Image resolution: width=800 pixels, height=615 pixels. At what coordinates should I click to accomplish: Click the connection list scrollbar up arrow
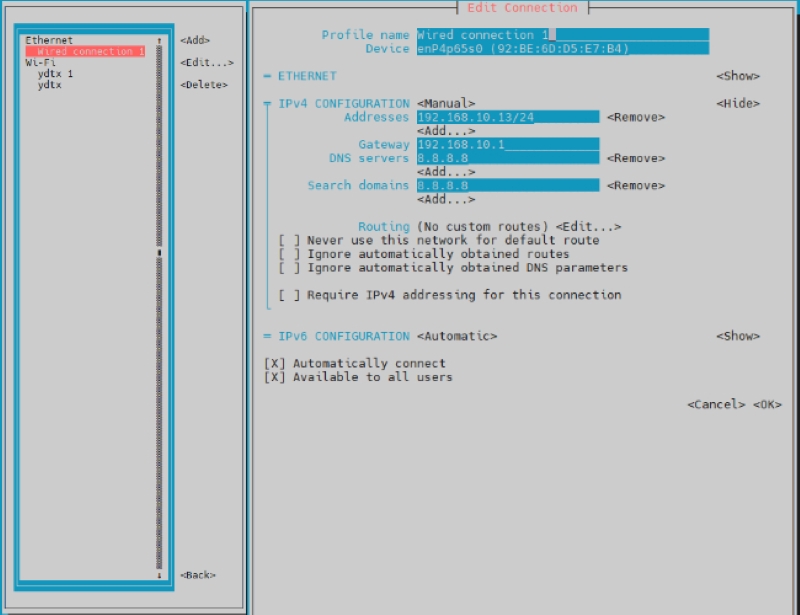click(159, 41)
